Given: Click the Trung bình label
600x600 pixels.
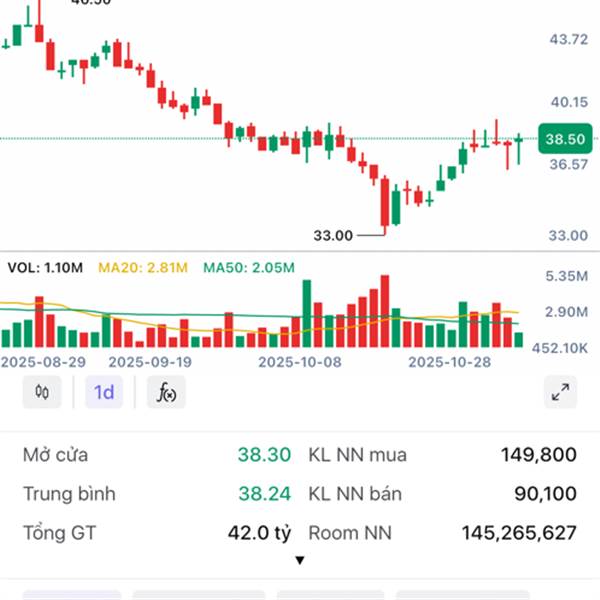Looking at the screenshot, I should pyautogui.click(x=69, y=494).
